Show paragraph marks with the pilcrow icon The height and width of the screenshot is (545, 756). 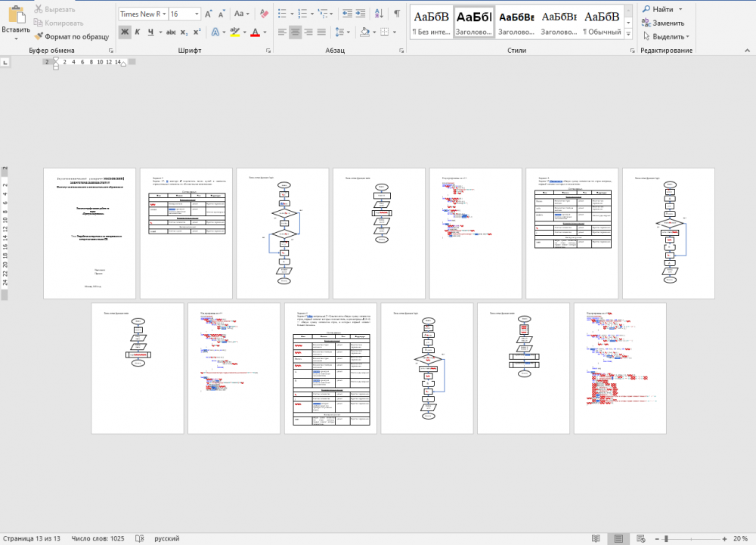[397, 14]
